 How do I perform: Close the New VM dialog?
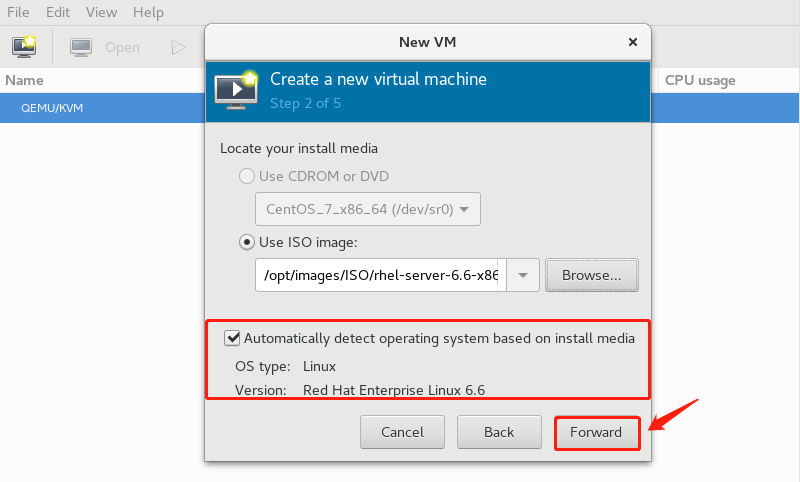pyautogui.click(x=632, y=42)
